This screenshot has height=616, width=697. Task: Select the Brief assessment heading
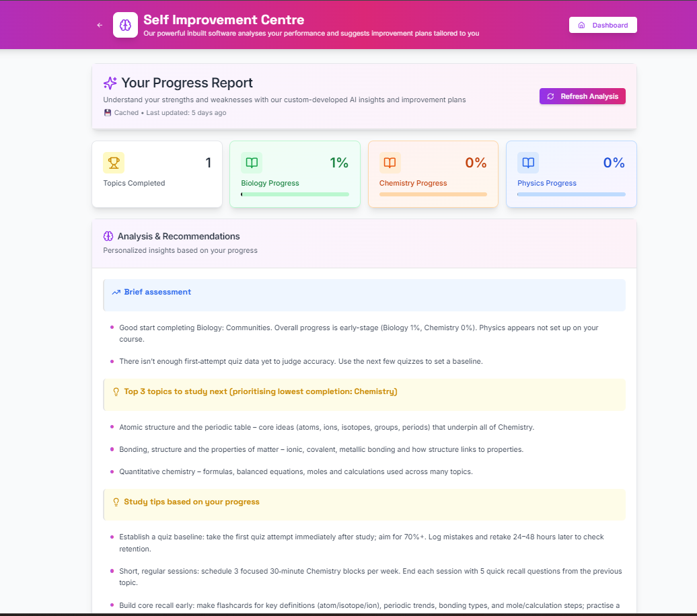click(x=157, y=292)
